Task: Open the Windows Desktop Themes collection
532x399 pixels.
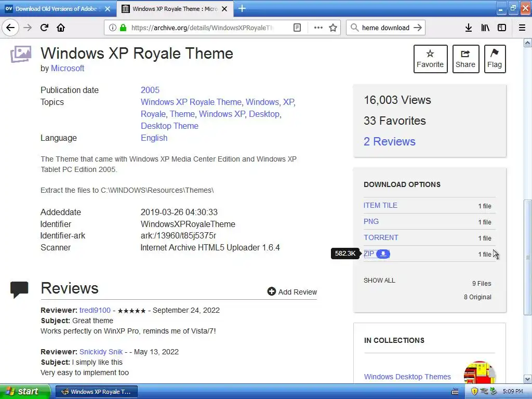Action: click(407, 377)
